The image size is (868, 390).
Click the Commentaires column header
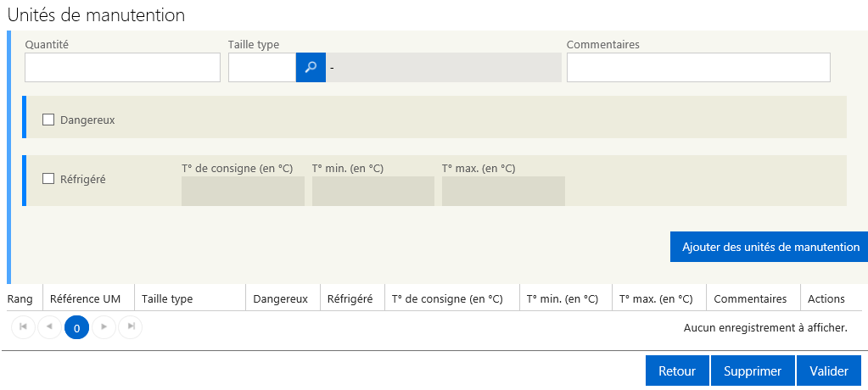tap(750, 299)
